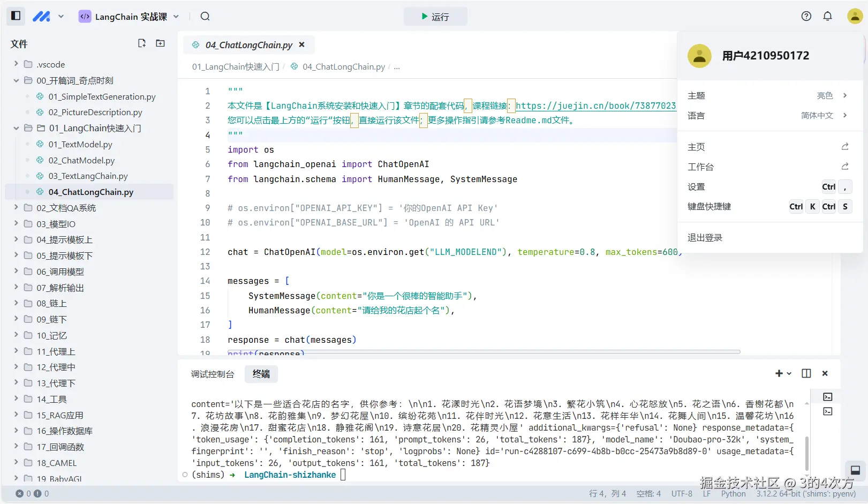Switch to the 调试控制台 tab
This screenshot has height=504, width=868.
tap(213, 374)
